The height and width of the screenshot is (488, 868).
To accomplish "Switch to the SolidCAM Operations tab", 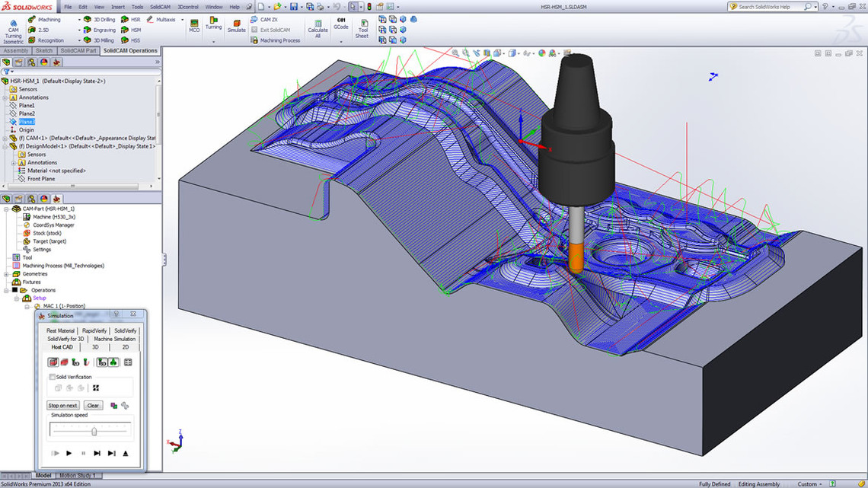I will [129, 51].
